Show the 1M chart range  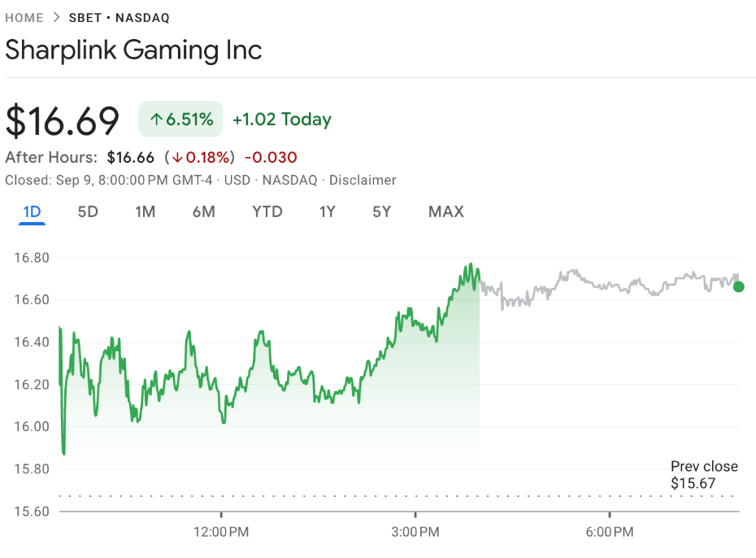coord(145,212)
